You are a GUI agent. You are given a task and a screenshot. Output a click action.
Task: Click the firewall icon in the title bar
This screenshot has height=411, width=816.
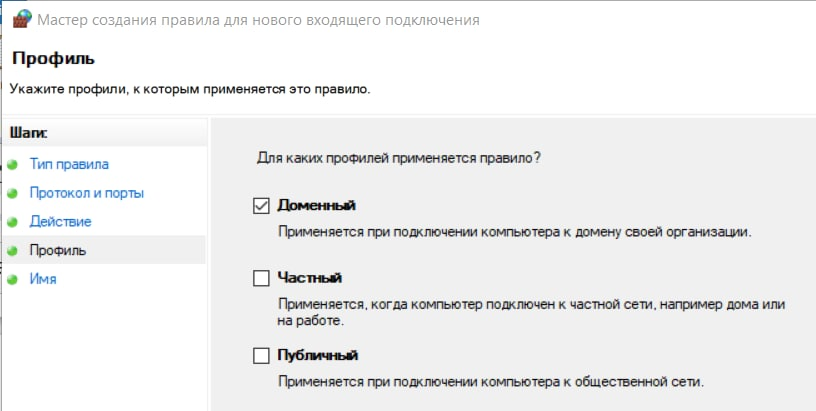click(20, 19)
